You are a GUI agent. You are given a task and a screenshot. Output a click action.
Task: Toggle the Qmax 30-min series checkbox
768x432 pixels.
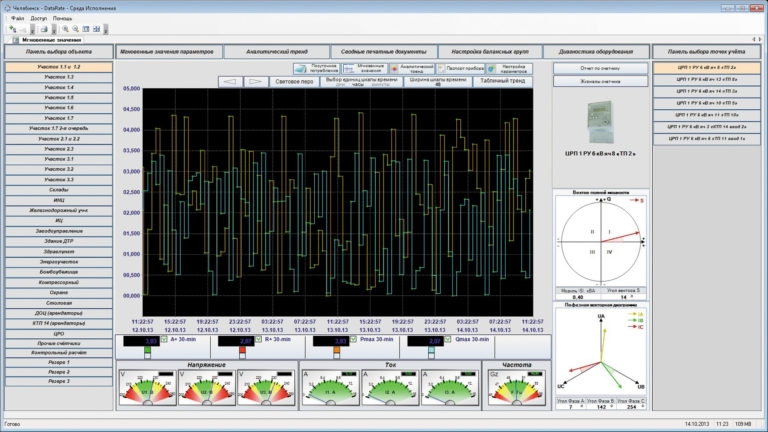(448, 339)
